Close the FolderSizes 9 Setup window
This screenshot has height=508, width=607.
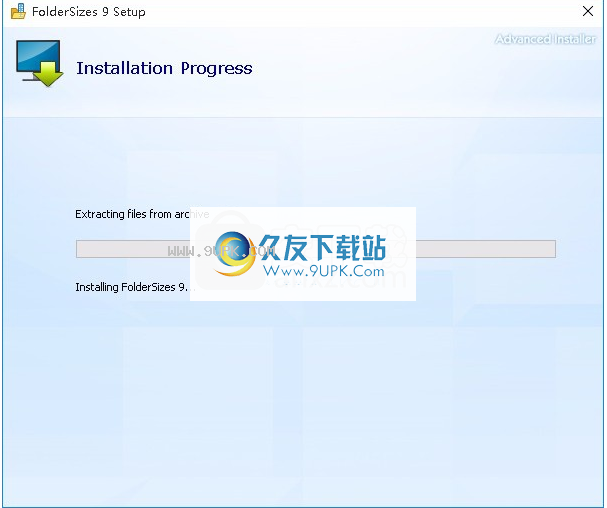pos(588,11)
